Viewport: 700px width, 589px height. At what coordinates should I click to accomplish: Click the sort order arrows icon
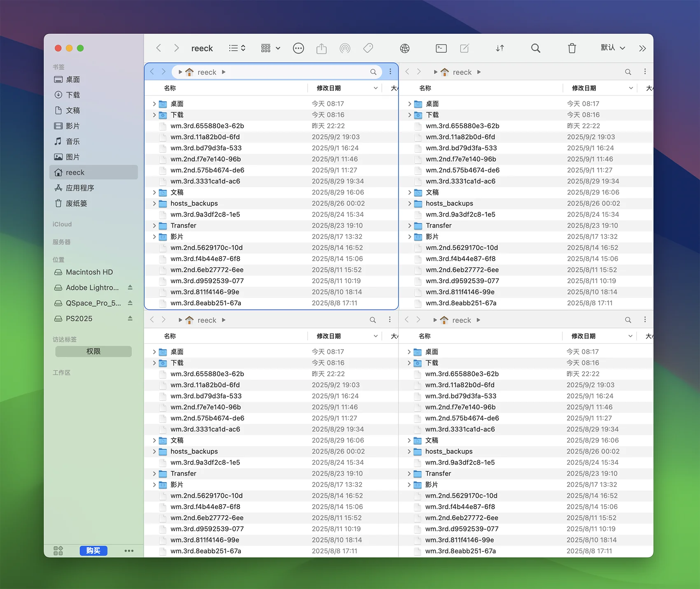coord(500,48)
